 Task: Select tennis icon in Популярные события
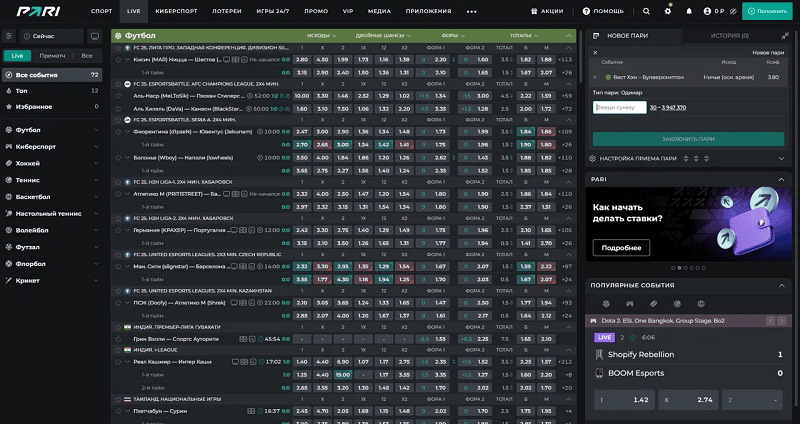pyautogui.click(x=678, y=304)
